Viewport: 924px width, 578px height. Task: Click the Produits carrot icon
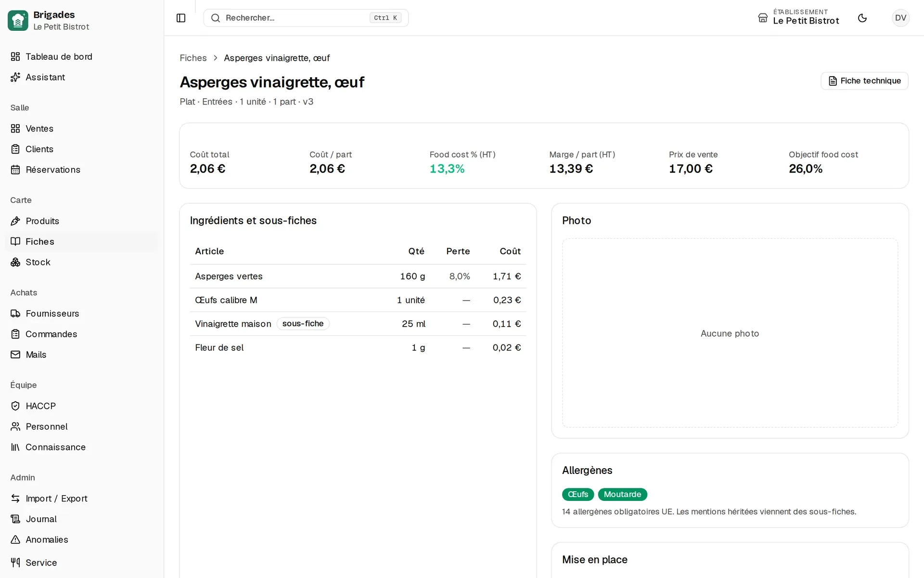pos(15,221)
